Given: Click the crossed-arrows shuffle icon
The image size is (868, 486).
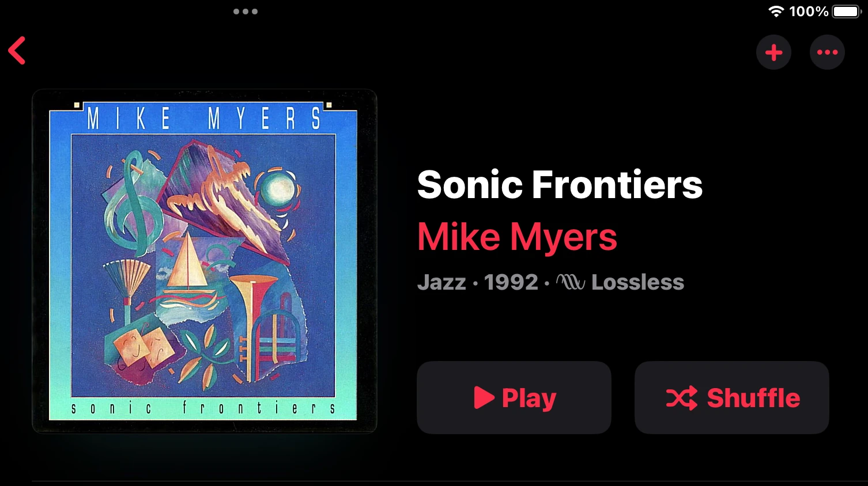Looking at the screenshot, I should pos(682,398).
